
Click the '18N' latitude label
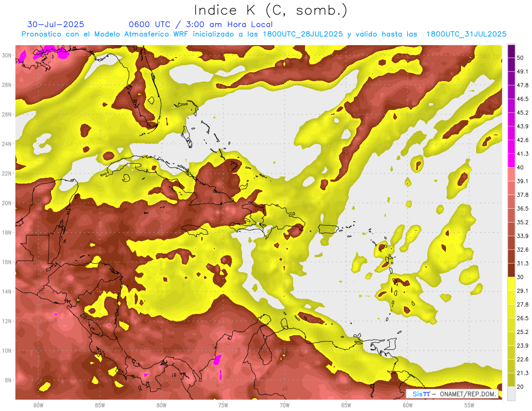tap(8, 232)
